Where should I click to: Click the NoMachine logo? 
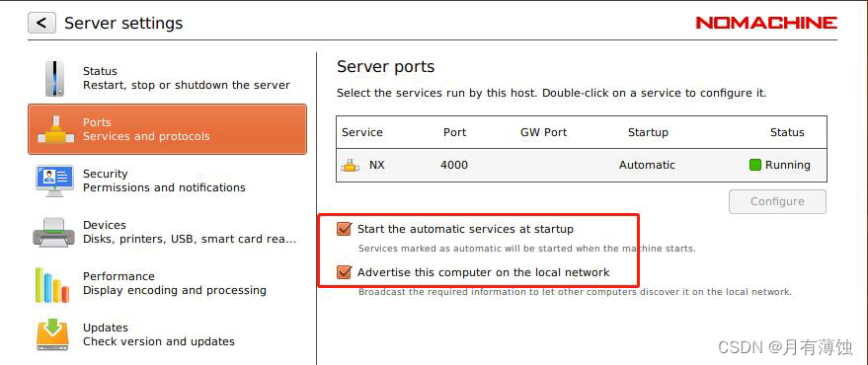(766, 23)
